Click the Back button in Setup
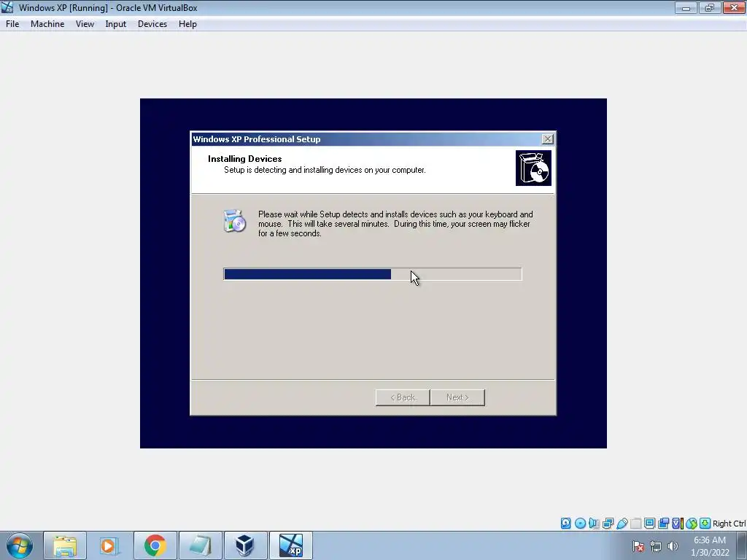The height and width of the screenshot is (560, 747). (x=403, y=397)
